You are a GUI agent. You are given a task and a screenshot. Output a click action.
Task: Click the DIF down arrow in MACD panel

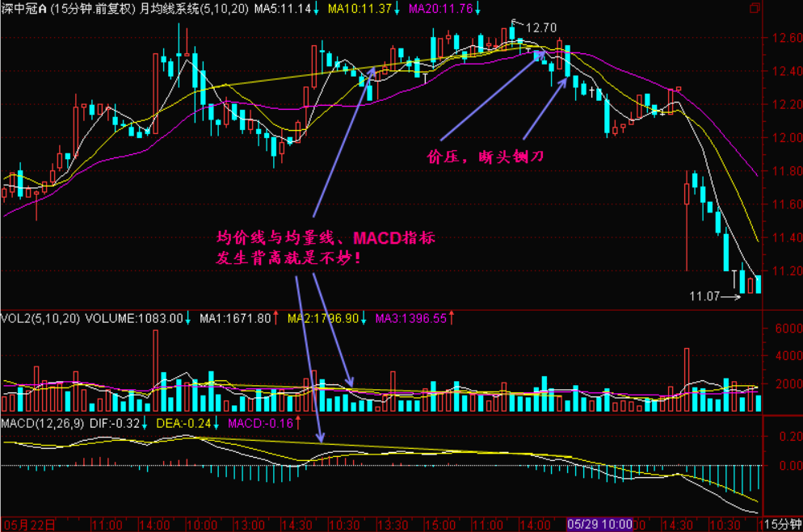pos(145,422)
